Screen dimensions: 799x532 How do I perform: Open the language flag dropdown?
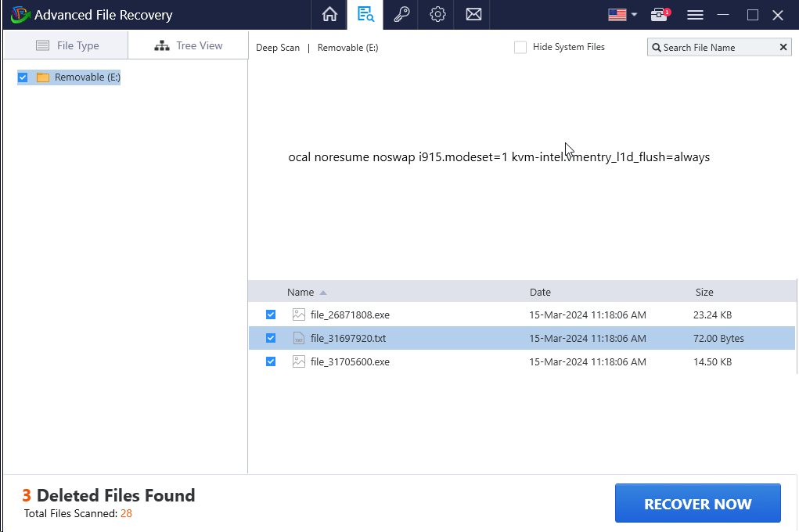(x=623, y=15)
